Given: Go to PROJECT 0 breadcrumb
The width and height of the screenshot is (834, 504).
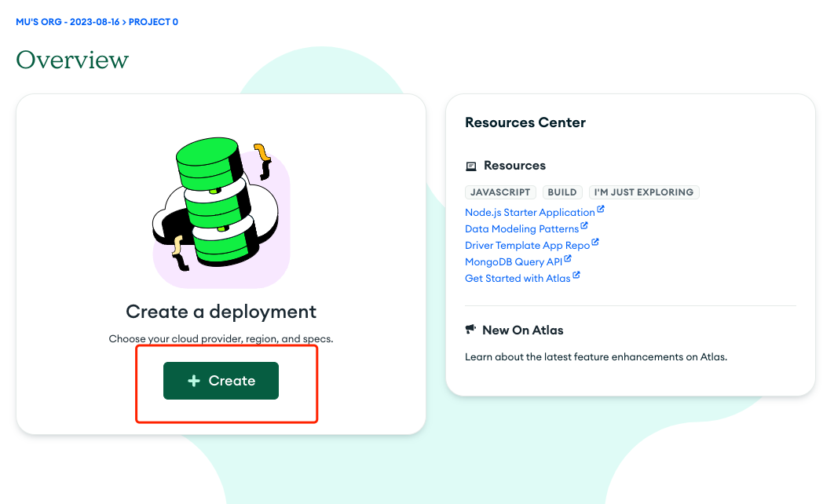Looking at the screenshot, I should tap(153, 22).
